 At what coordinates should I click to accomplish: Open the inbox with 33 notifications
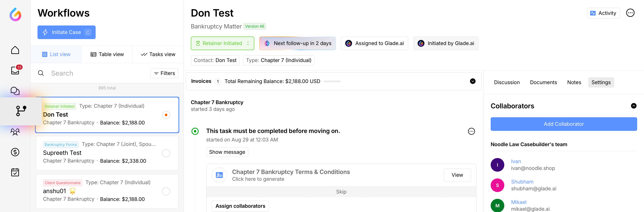15,71
